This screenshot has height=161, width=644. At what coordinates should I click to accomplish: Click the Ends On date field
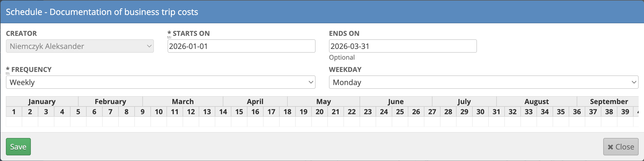coord(403,46)
